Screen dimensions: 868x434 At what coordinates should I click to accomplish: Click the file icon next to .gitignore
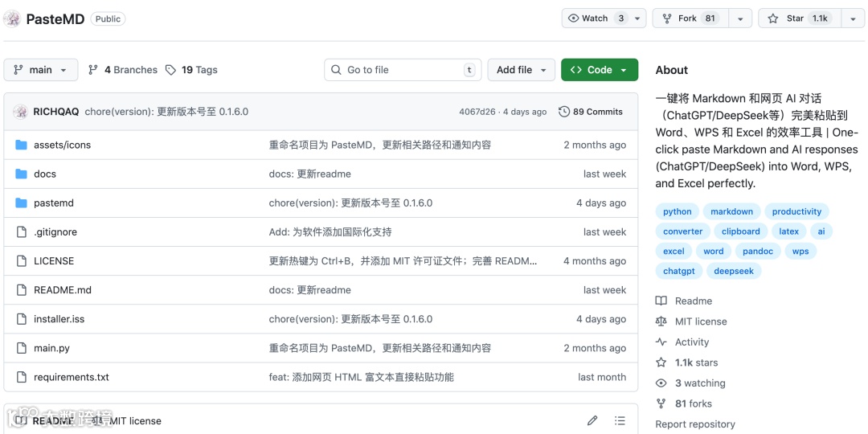[x=22, y=232]
